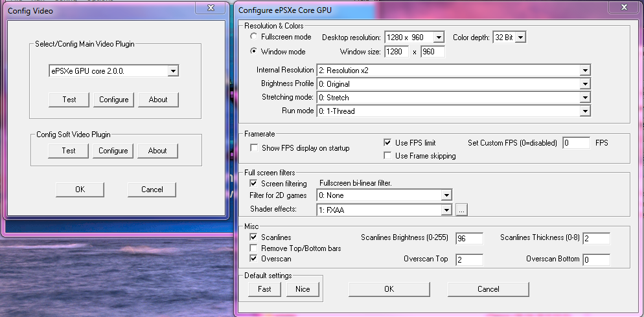Open the Run mode dropdown
This screenshot has width=644, height=317.
(x=585, y=111)
